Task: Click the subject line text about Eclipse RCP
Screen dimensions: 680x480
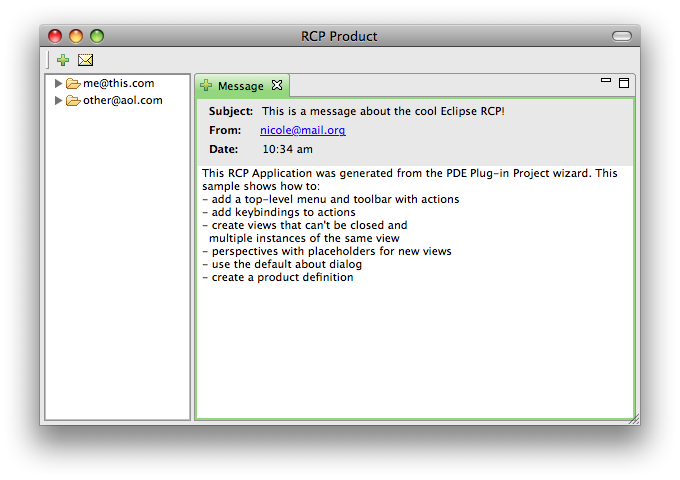Action: pyautogui.click(x=383, y=111)
